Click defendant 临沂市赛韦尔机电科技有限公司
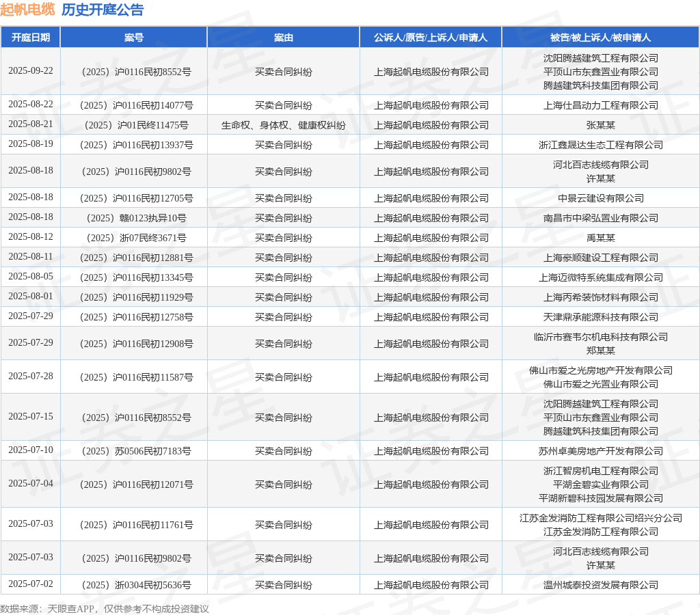 point(600,337)
